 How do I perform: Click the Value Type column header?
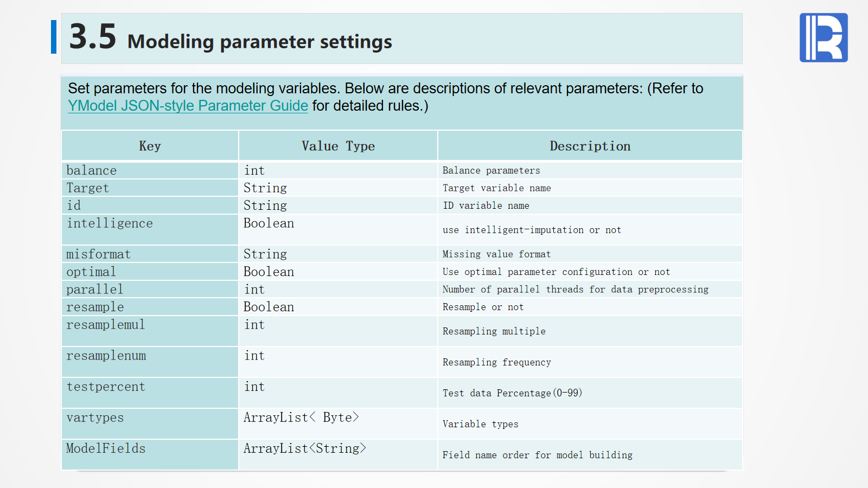pyautogui.click(x=338, y=146)
